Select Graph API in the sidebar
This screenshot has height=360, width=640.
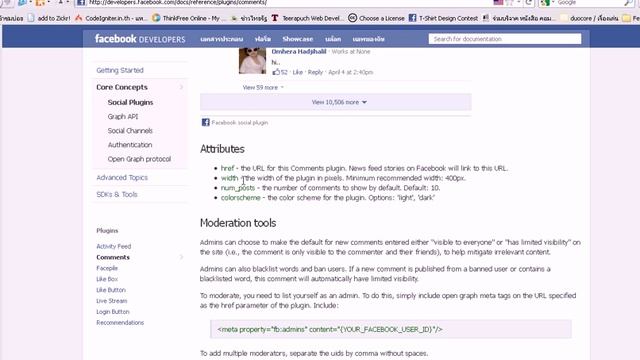(x=123, y=116)
